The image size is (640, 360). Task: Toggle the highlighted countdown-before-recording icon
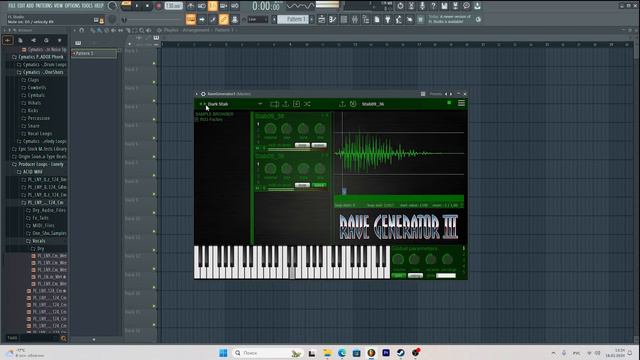point(213,6)
